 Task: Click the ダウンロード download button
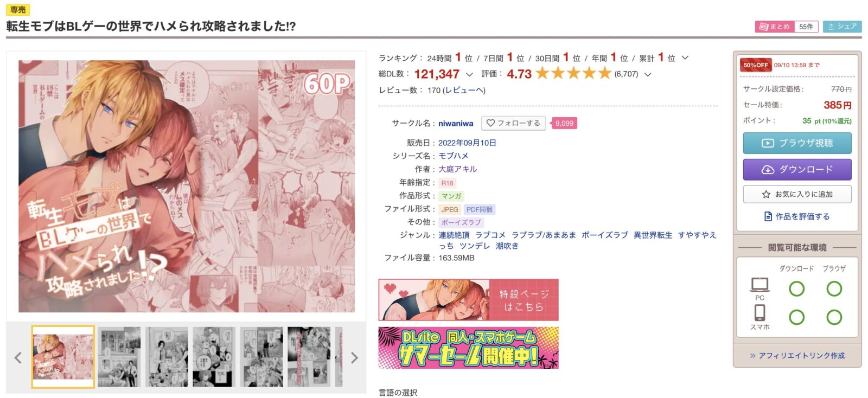click(x=797, y=169)
